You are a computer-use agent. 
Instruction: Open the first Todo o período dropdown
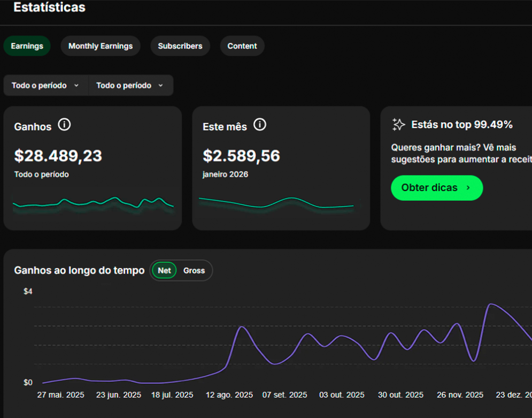coord(45,86)
